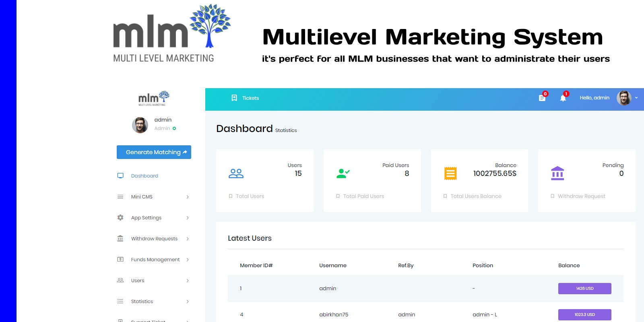644x322 pixels.
Task: Click the orange Balance receipt icon
Action: [450, 173]
